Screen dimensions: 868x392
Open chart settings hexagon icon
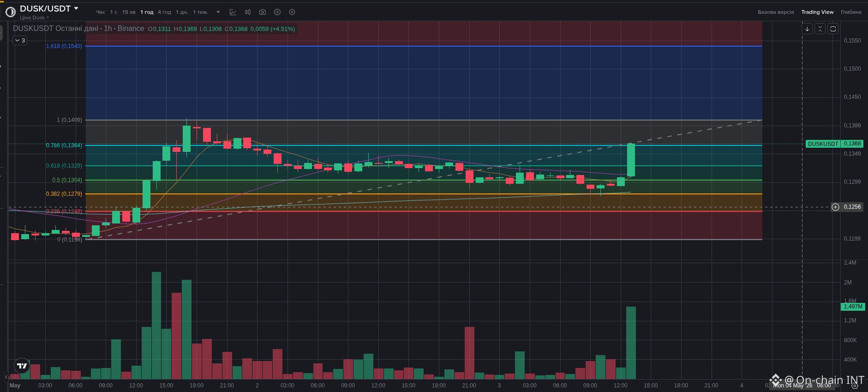[x=292, y=12]
